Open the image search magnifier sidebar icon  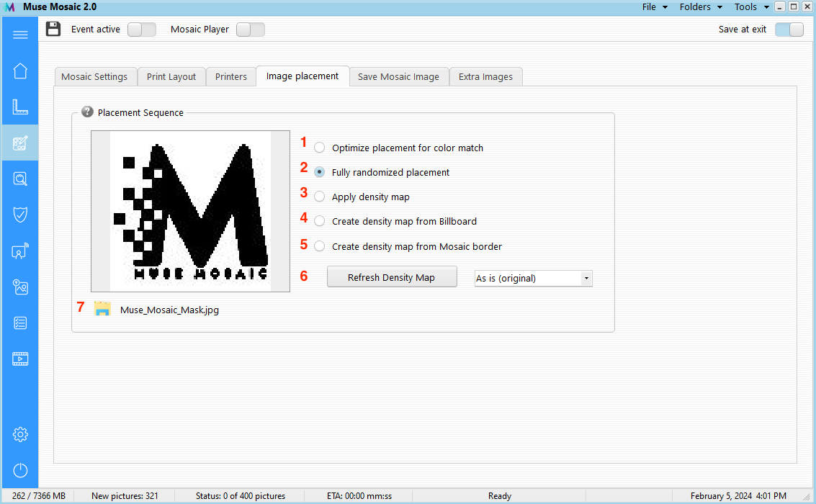pos(20,179)
